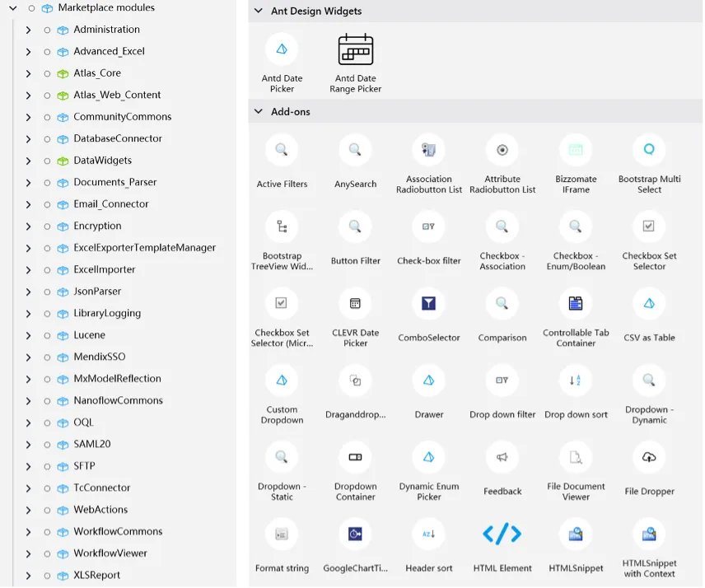Choose the Drawer widget icon
Viewport: 705px width, 588px height.
(x=429, y=380)
